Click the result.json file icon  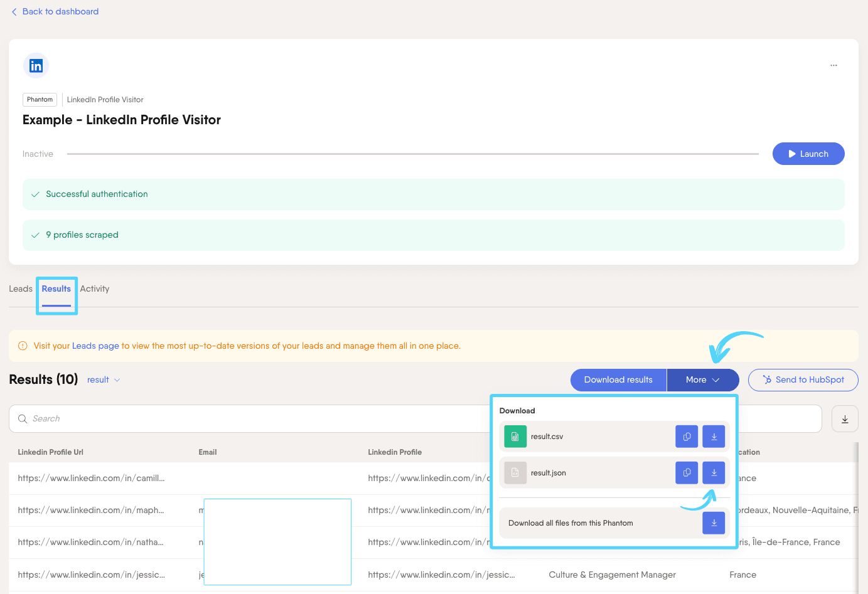(515, 473)
